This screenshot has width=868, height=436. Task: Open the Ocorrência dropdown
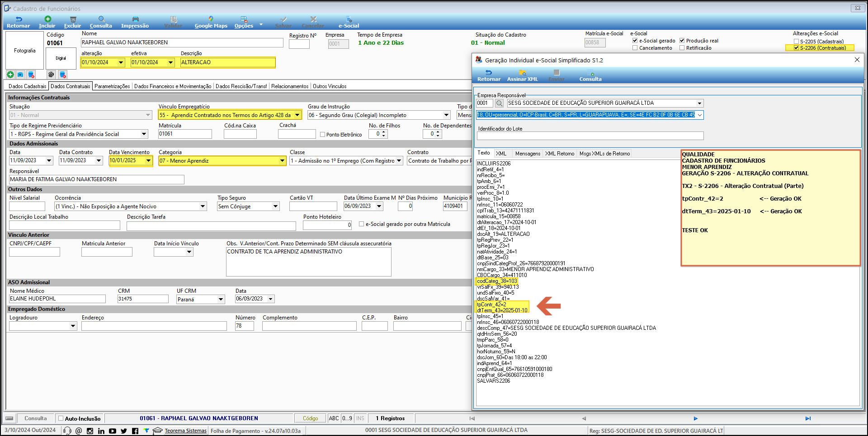(x=203, y=206)
